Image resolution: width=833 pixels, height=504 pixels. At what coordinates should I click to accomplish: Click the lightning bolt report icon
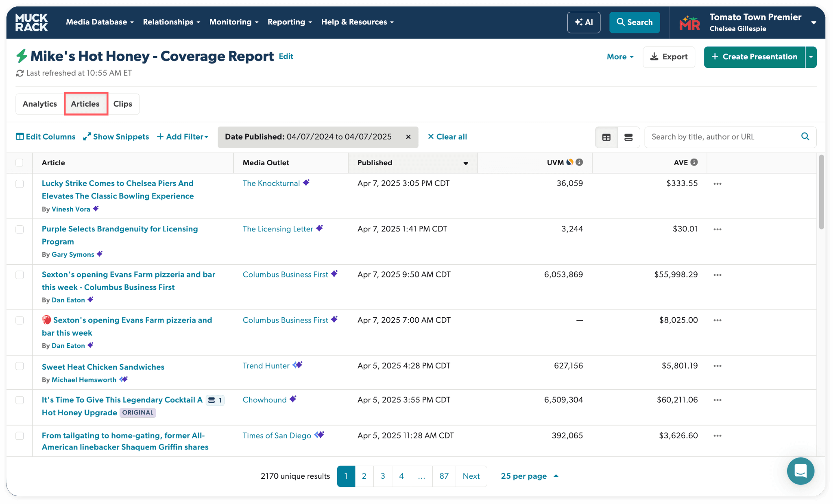point(22,56)
